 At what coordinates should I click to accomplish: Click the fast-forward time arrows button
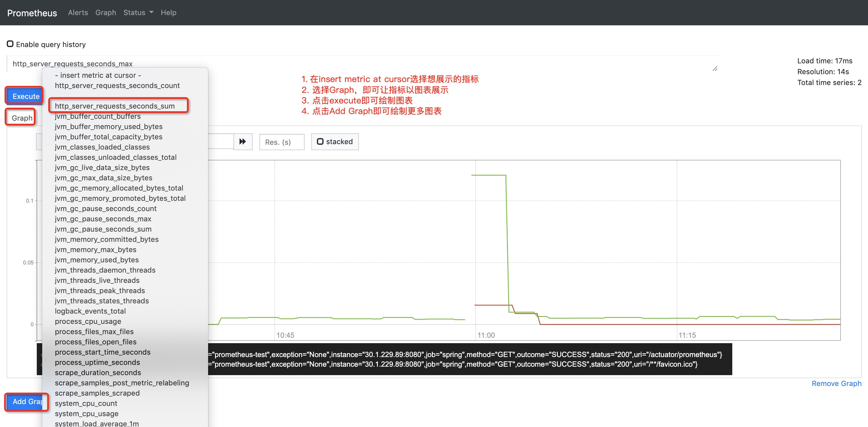[x=242, y=141]
